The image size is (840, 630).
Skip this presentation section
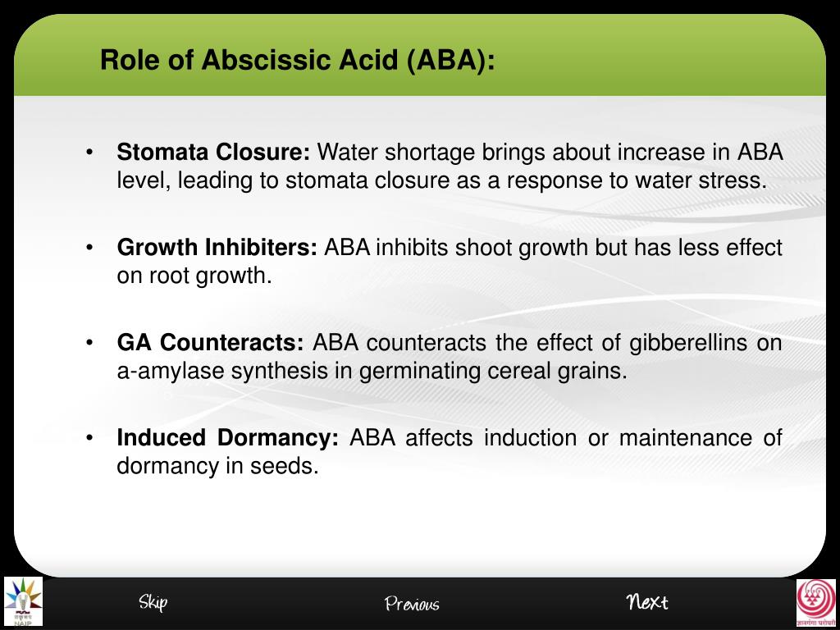click(153, 602)
